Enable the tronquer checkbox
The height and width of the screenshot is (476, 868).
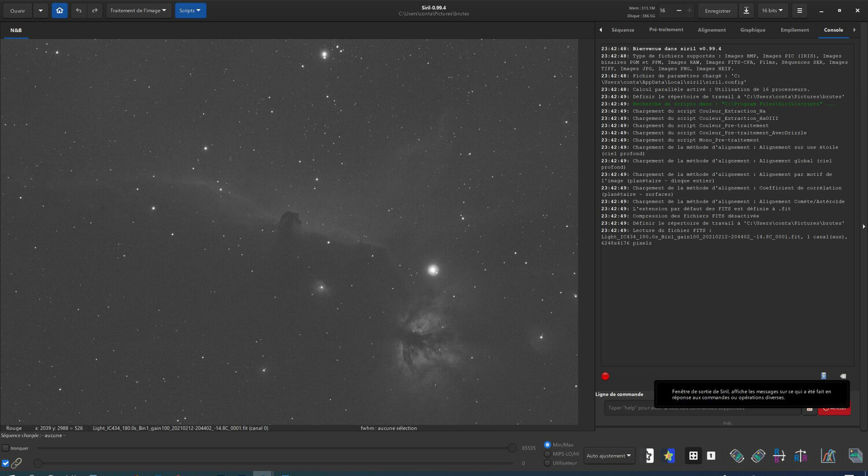pos(6,448)
